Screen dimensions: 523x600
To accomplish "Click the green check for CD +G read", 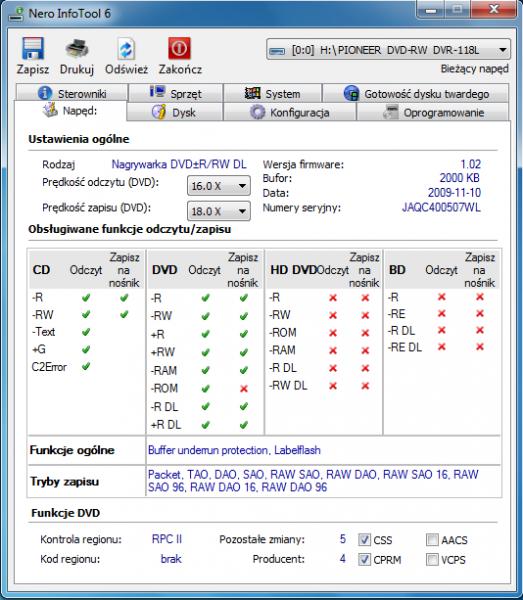I will (86, 349).
